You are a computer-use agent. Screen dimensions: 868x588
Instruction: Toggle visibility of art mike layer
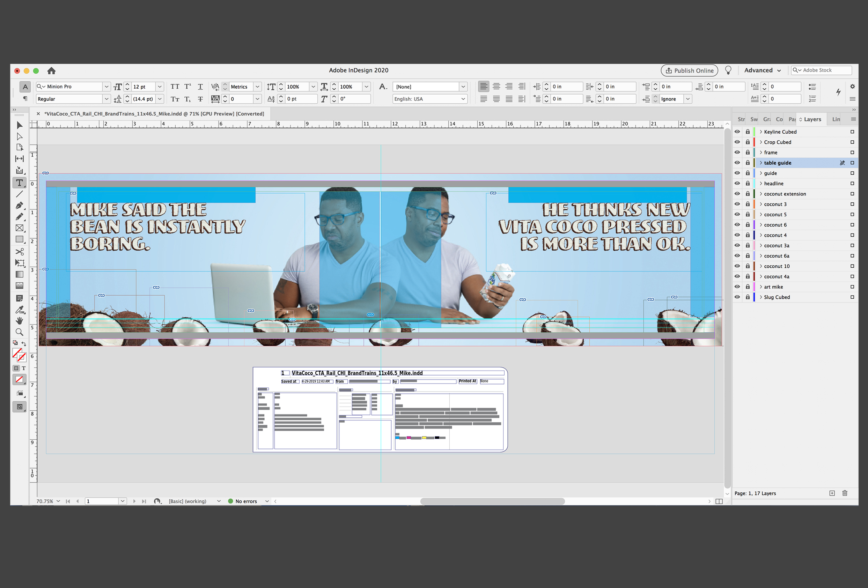(737, 287)
